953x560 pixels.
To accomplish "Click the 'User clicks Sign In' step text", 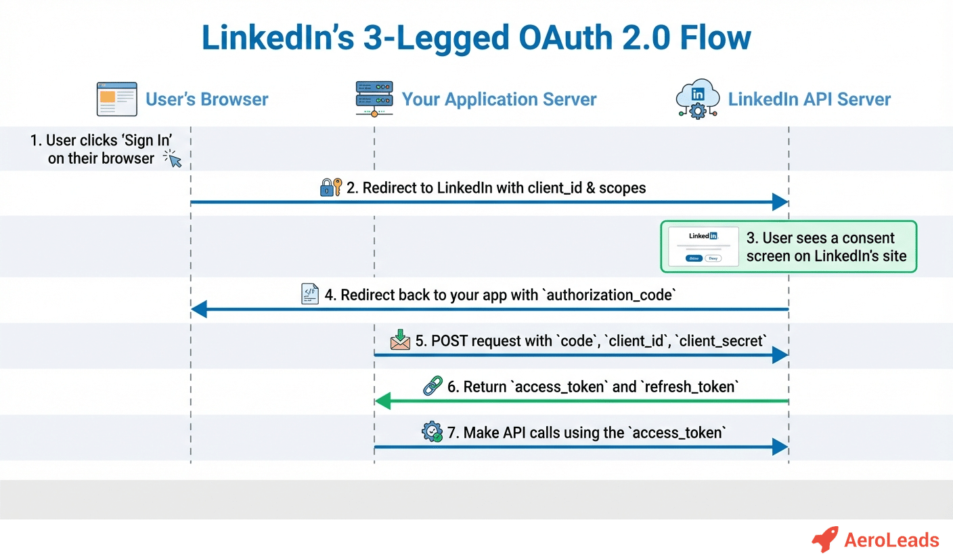I will coord(102,149).
